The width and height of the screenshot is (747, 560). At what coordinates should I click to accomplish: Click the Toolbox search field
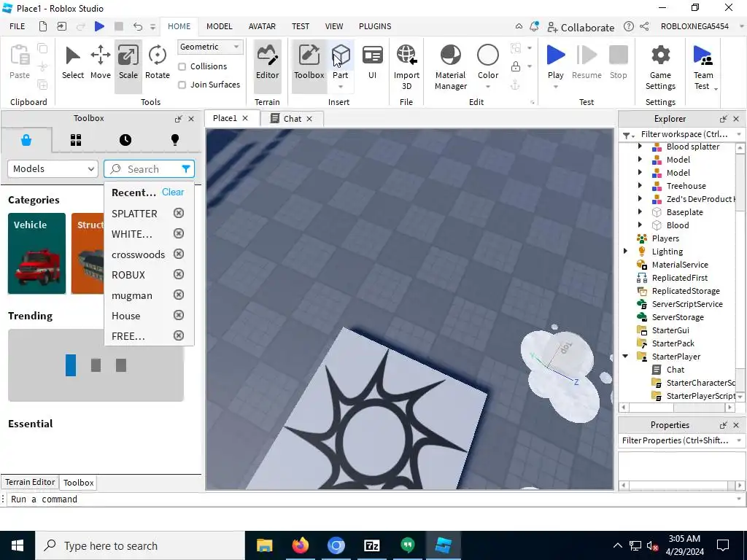click(149, 168)
